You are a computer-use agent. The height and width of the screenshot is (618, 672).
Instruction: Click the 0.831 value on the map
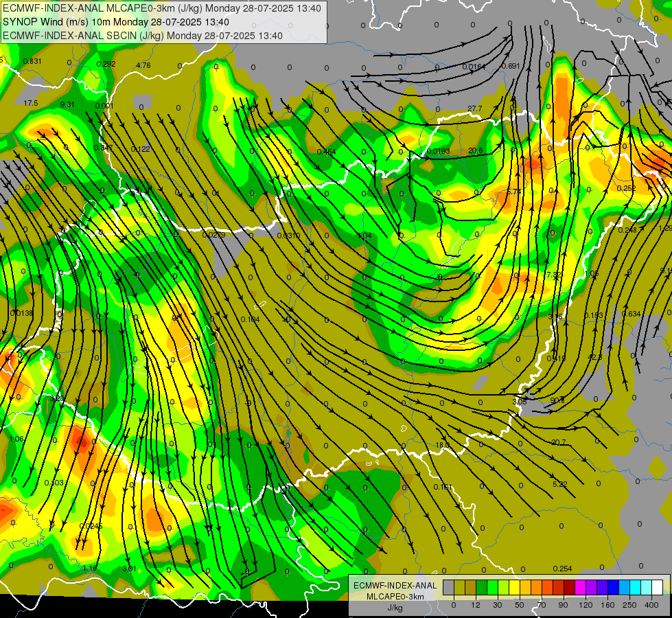click(x=32, y=61)
